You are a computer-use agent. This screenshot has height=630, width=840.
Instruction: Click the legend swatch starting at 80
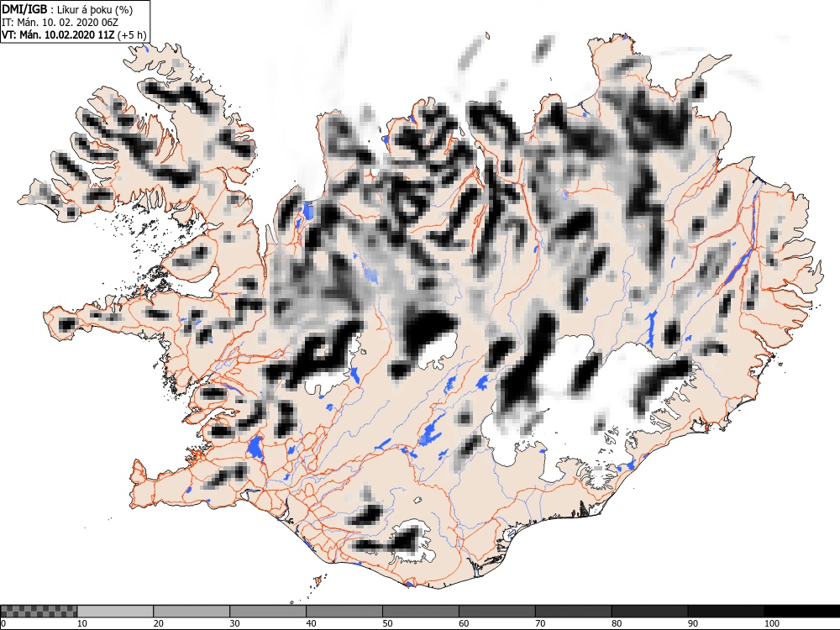click(650, 612)
